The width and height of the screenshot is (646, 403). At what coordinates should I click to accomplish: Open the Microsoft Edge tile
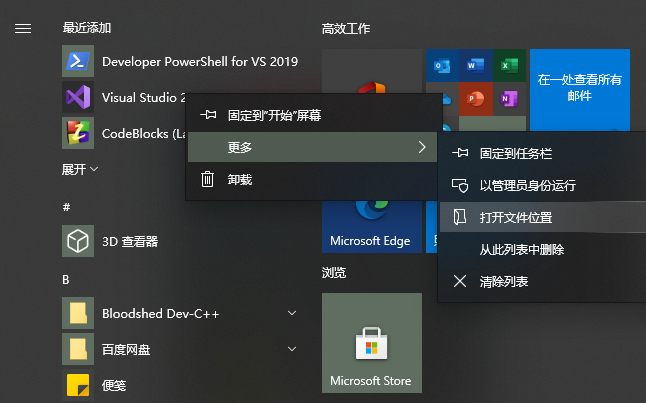[372, 227]
